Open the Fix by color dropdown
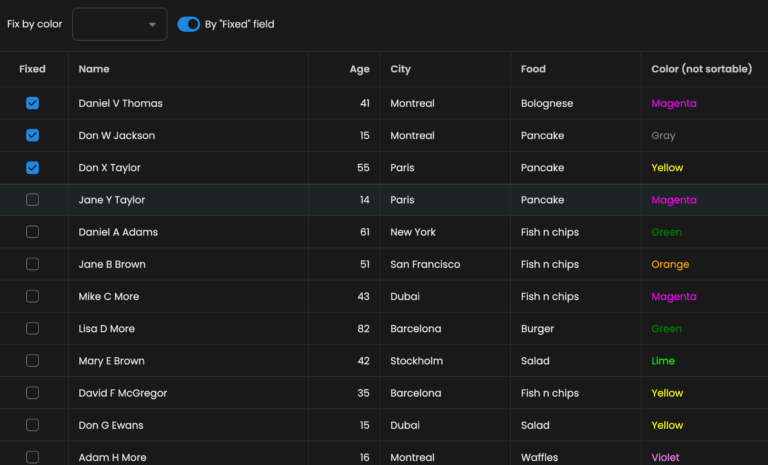This screenshot has width=768, height=465. tap(119, 24)
